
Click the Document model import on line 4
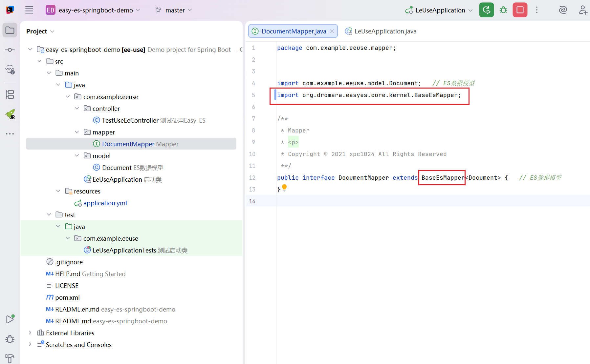(349, 83)
